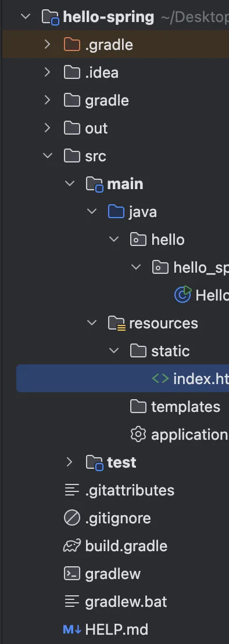The height and width of the screenshot is (644, 229).
Task: Collapse the src folder chevron
Action: point(48,156)
